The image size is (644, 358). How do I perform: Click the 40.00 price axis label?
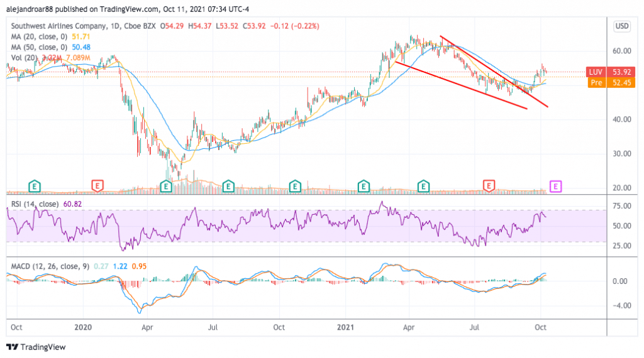coord(622,119)
